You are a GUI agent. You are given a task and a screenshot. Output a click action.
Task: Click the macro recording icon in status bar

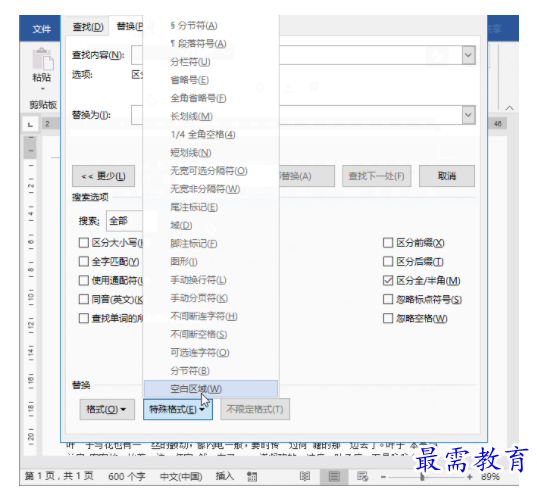click(x=252, y=477)
